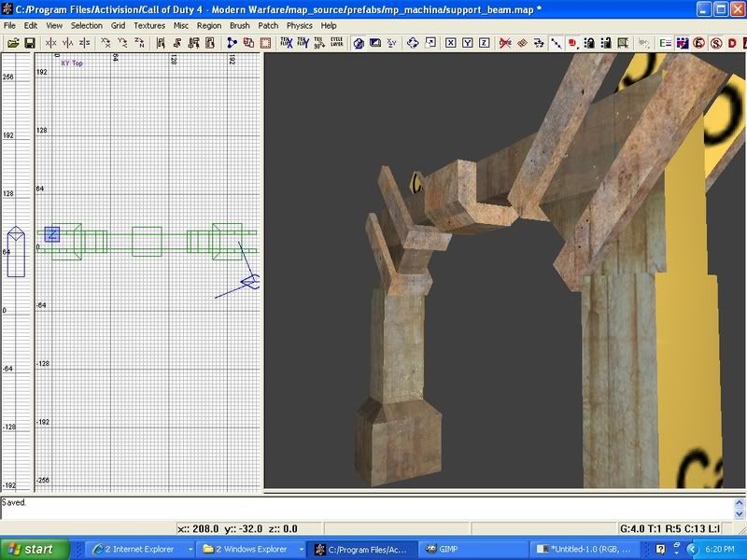
Task: Flip selection along Z axis
Action: pos(84,43)
